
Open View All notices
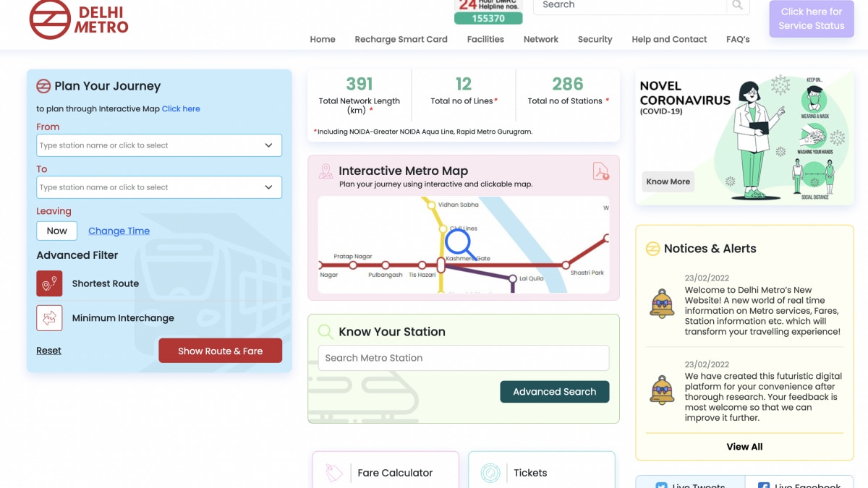click(x=744, y=446)
